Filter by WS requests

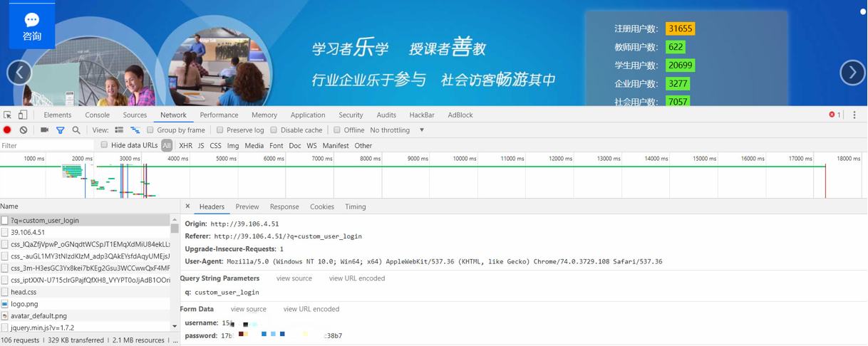[312, 145]
